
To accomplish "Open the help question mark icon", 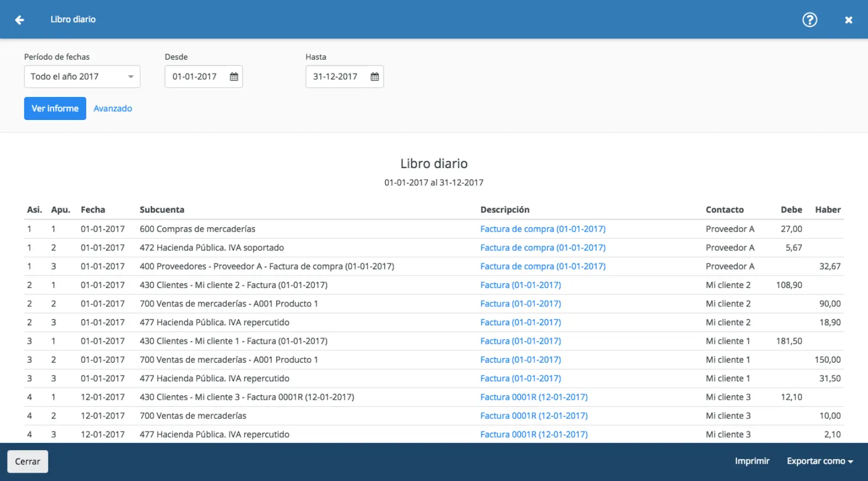I will click(809, 20).
